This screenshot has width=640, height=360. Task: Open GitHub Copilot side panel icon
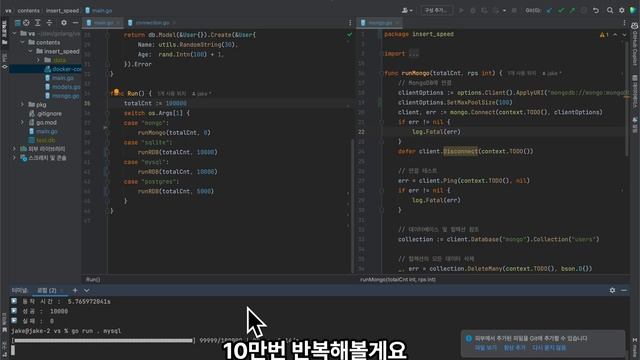pos(635,26)
